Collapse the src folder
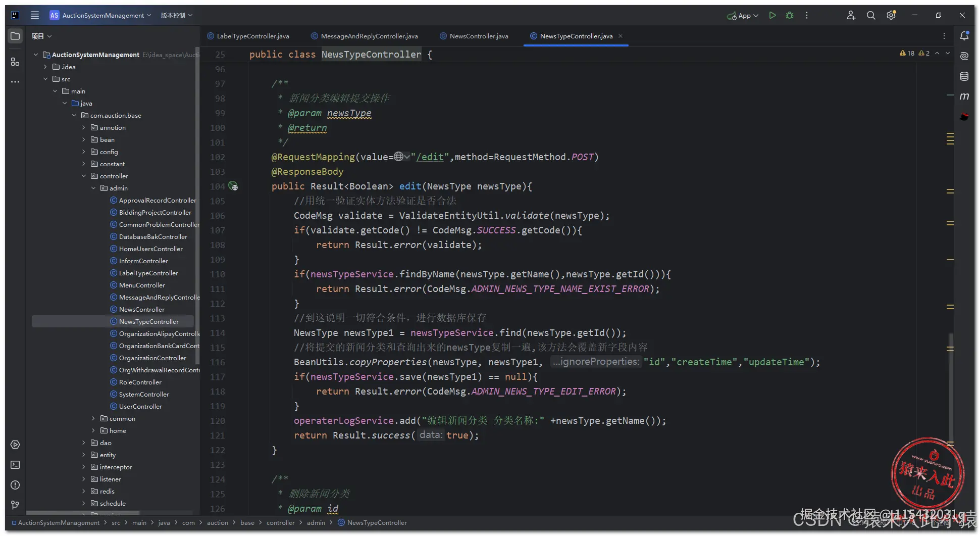This screenshot has width=980, height=536. 45,79
